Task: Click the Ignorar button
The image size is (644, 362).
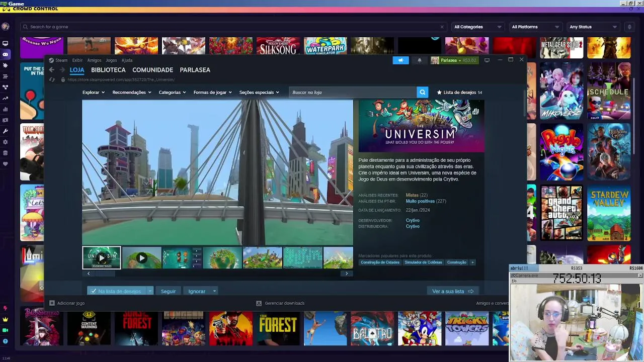Action: pyautogui.click(x=197, y=291)
